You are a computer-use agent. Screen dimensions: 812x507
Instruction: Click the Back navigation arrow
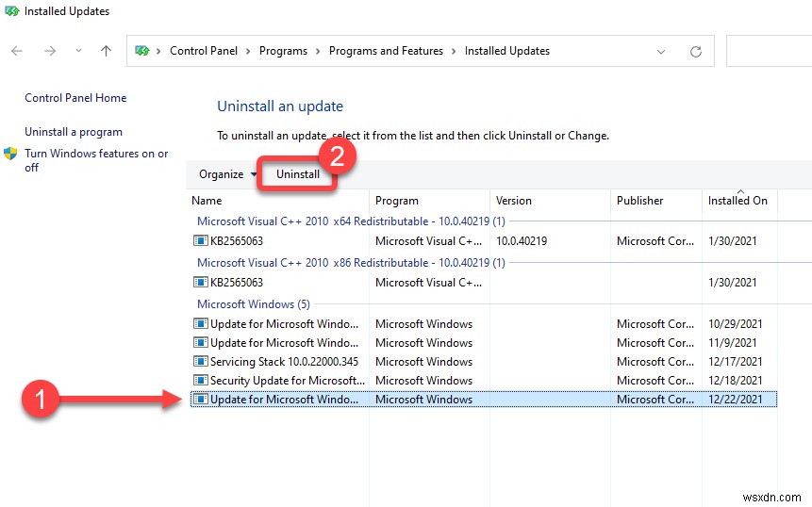pos(17,51)
